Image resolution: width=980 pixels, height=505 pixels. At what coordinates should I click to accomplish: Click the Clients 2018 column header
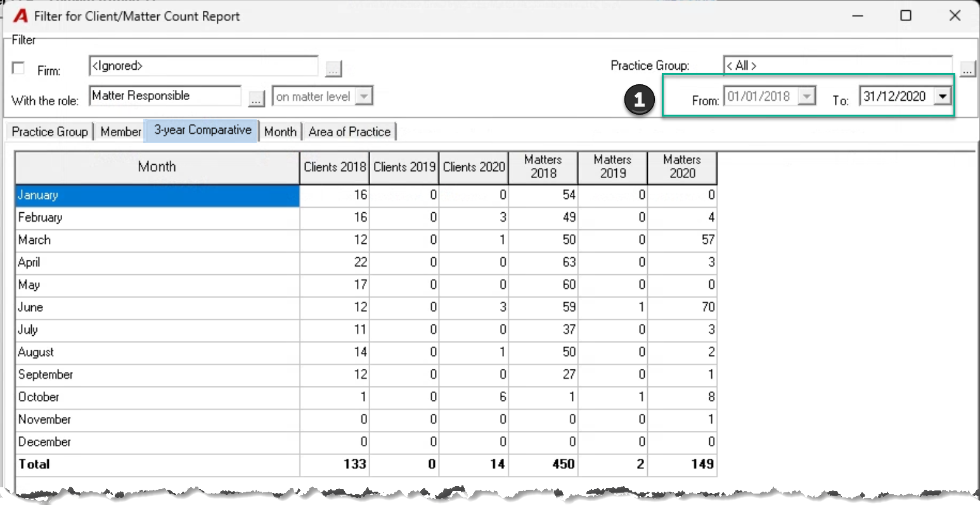coord(335,167)
